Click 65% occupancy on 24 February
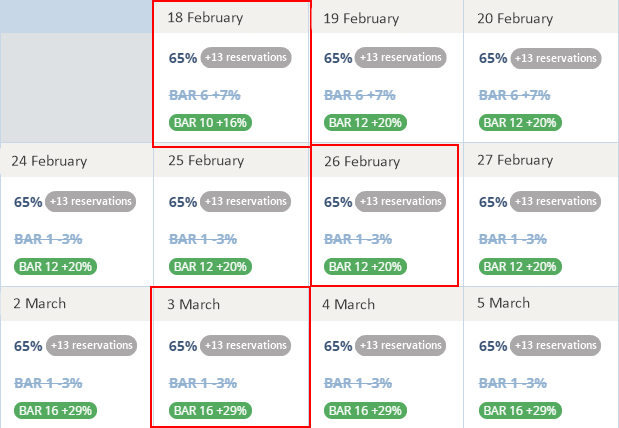Viewport: 619px width, 428px height. point(28,202)
